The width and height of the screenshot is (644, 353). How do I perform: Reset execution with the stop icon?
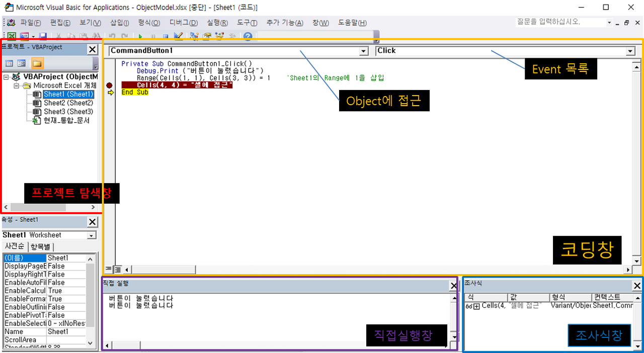[x=166, y=36]
